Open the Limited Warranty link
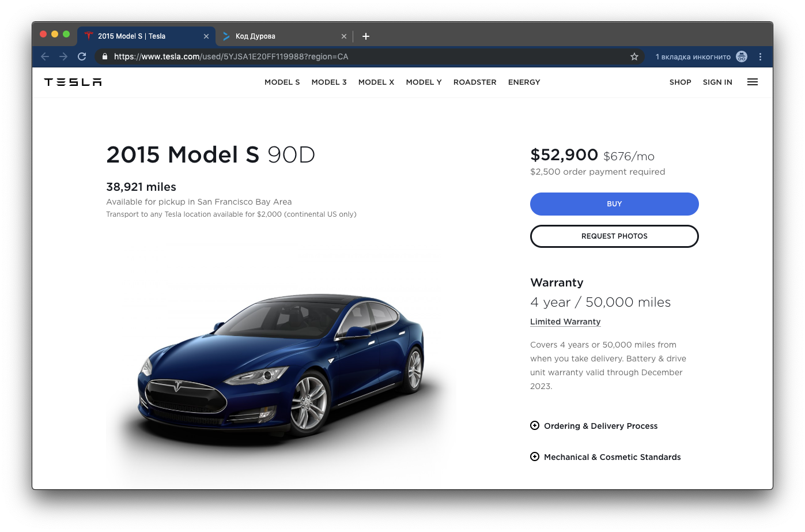Viewport: 805px width, 532px height. (x=565, y=322)
